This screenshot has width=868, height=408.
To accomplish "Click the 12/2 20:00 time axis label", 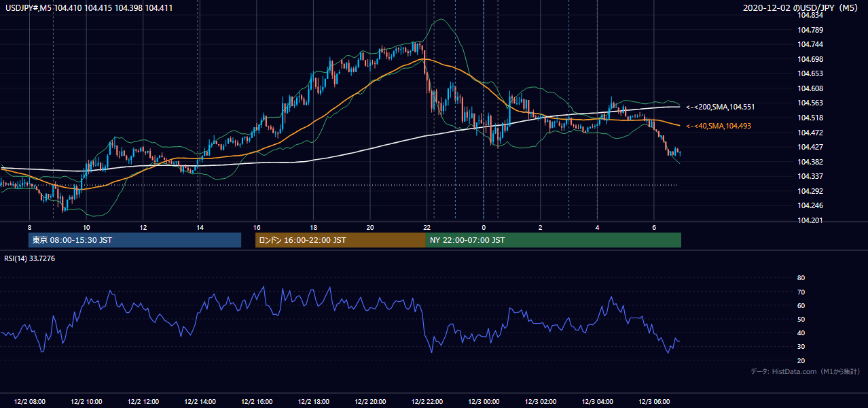I will click(x=370, y=402).
